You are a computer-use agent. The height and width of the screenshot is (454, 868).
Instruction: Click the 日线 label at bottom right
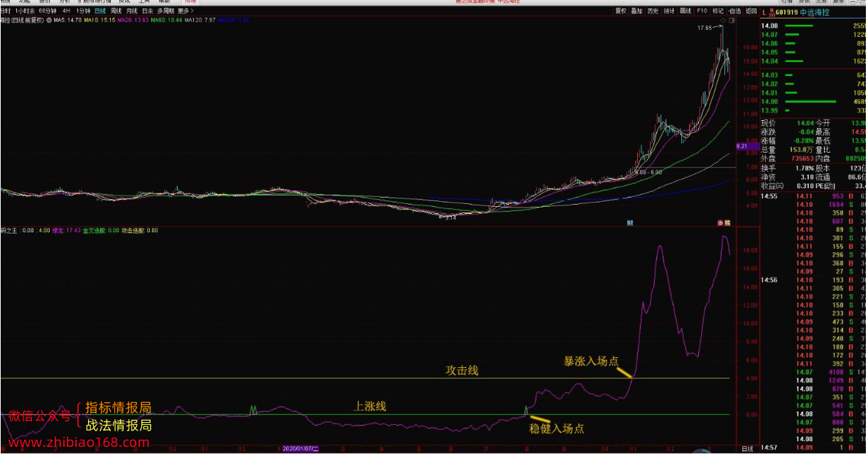[747, 449]
